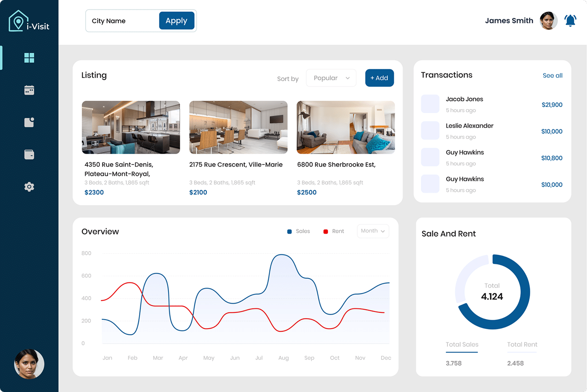
Task: Open the notes icon in sidebar
Action: (x=29, y=122)
